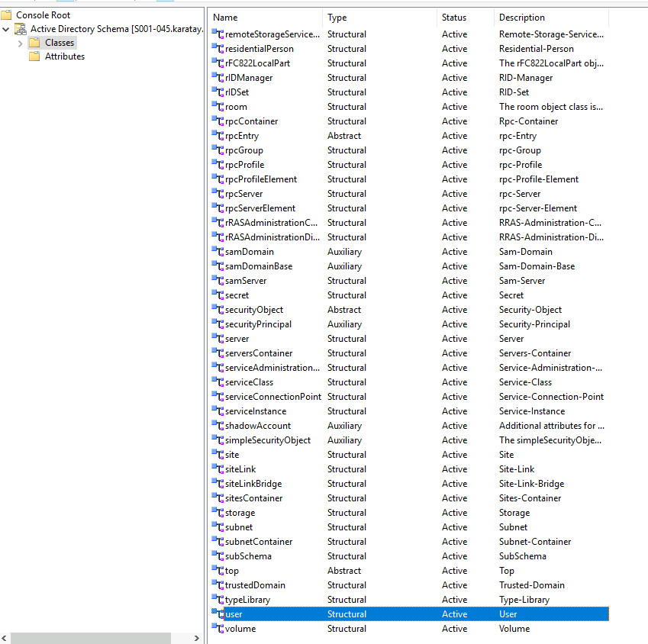Click the Auxiliary type of samDomain
This screenshot has height=644, width=648.
[x=345, y=252]
